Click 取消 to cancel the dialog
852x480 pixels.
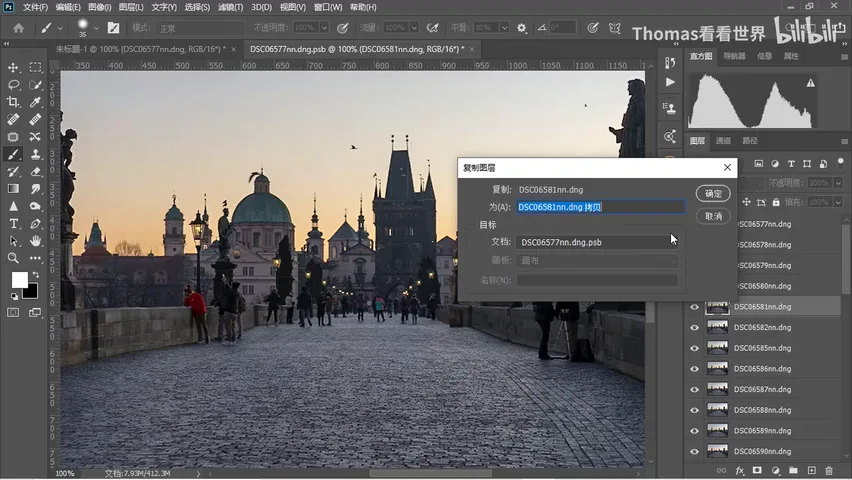click(713, 216)
